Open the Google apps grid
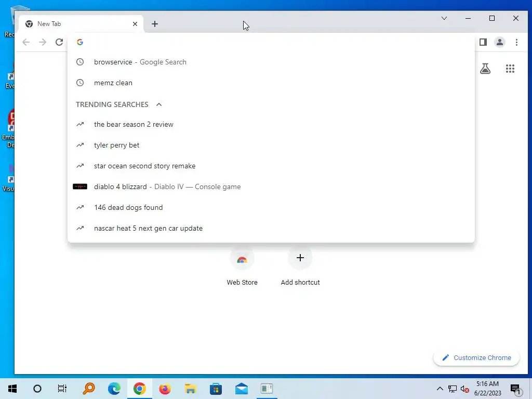Viewport: 532px width, 399px height. coord(510,69)
